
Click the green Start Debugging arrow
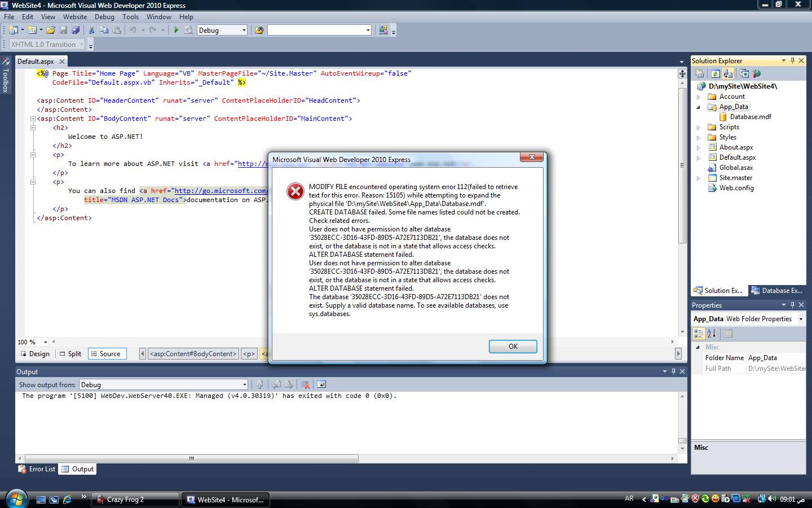(176, 30)
